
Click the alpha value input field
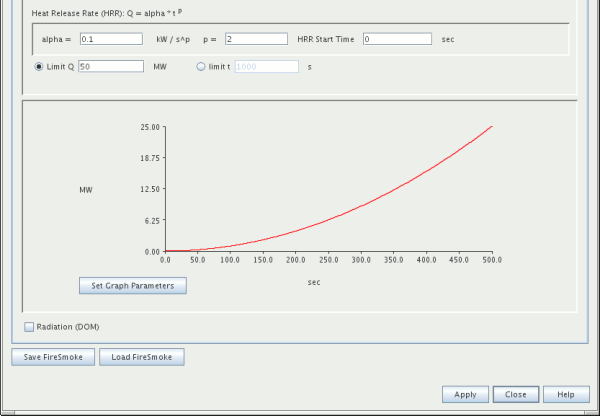110,39
